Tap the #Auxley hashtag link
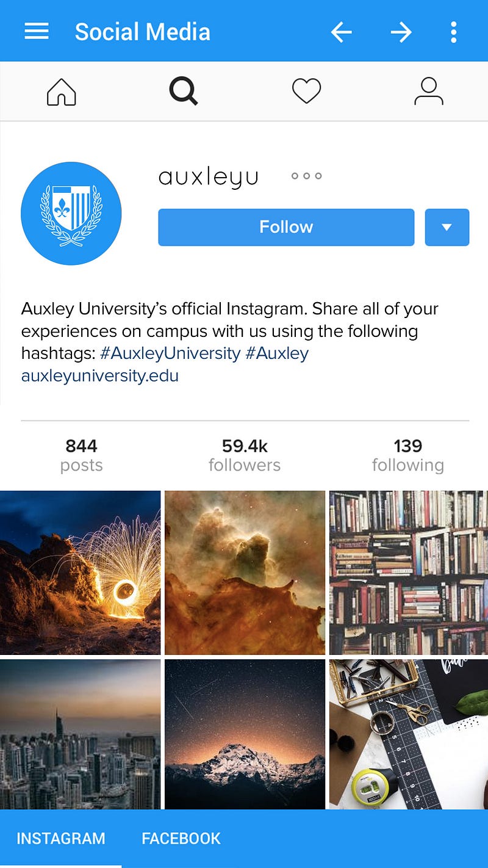488x868 pixels. pyautogui.click(x=277, y=353)
